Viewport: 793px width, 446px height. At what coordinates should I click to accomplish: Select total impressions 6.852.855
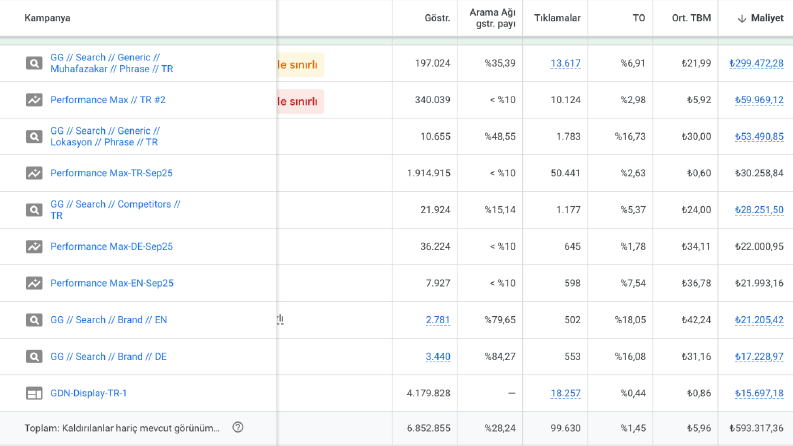point(428,428)
